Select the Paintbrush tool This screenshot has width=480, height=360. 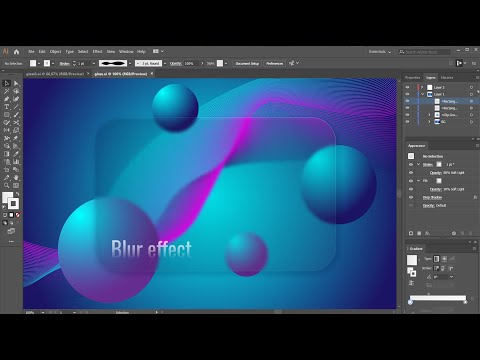point(16,115)
